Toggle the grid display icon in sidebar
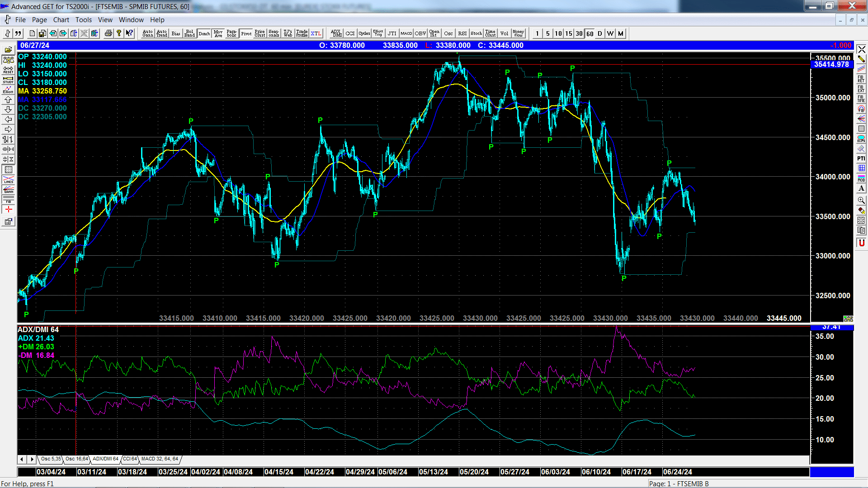The width and height of the screenshot is (868, 488). pyautogui.click(x=8, y=169)
